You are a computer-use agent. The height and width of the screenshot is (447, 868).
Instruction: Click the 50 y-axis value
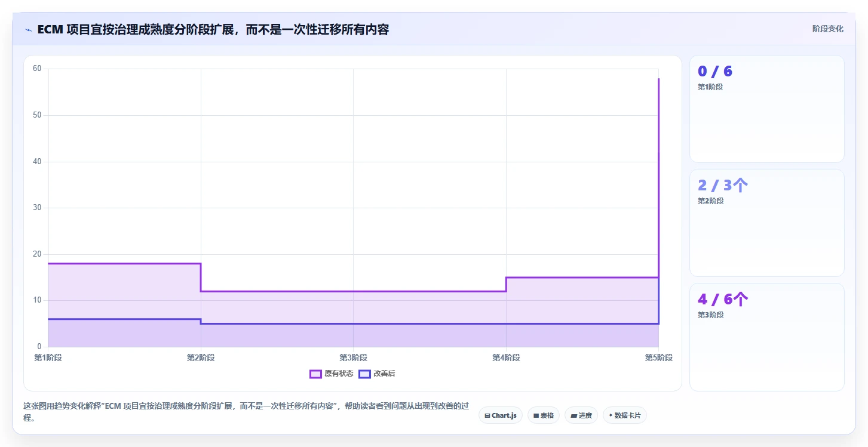pyautogui.click(x=37, y=115)
